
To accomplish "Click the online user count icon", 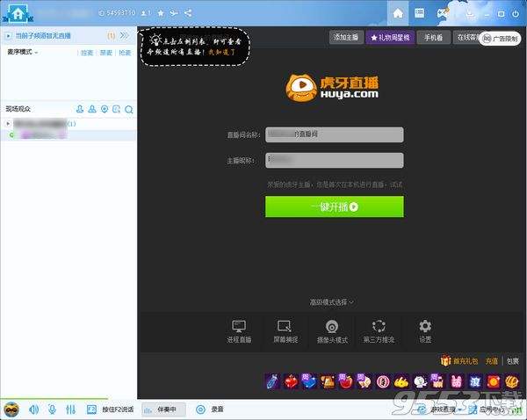I will tap(146, 13).
